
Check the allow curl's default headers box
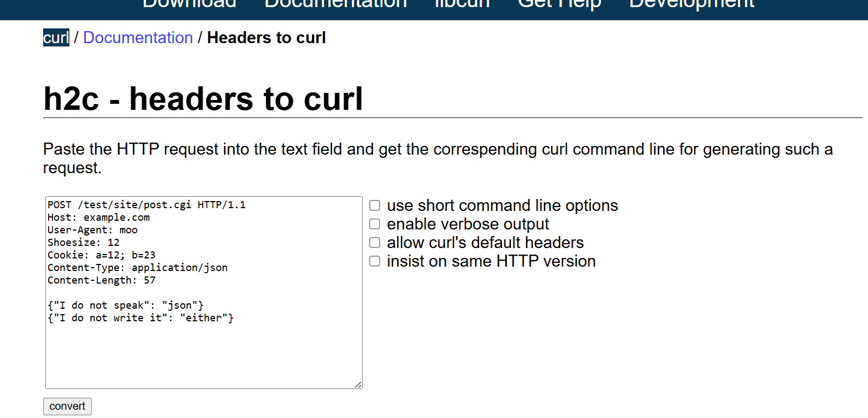pos(375,243)
